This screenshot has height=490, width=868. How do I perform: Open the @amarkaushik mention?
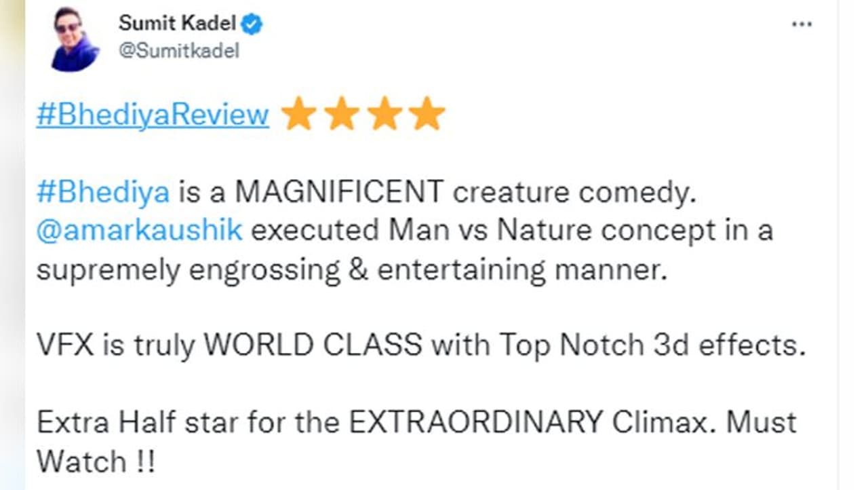click(139, 231)
